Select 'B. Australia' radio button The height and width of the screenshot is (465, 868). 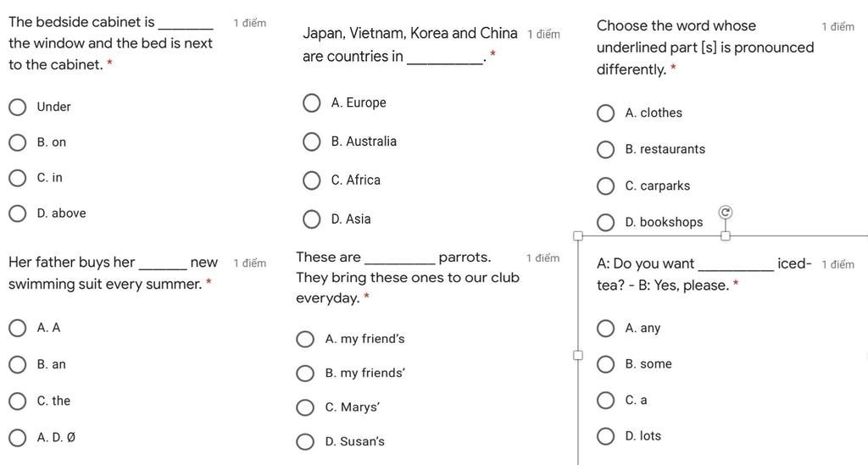(x=312, y=141)
